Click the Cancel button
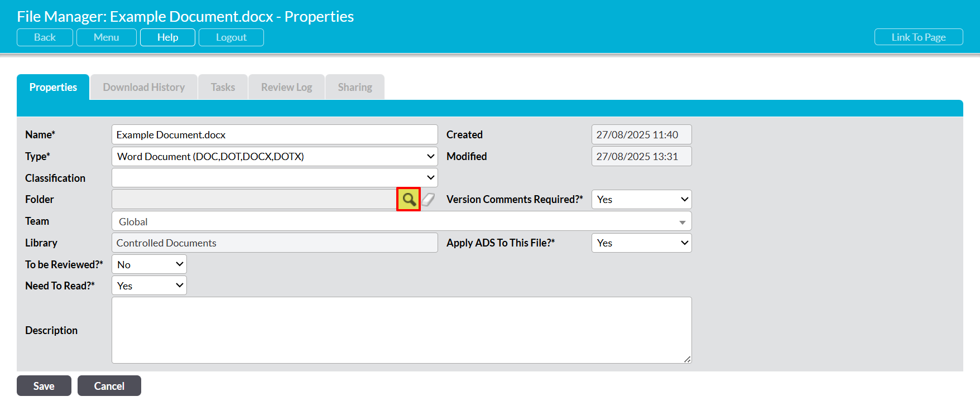Screen dimensions: 980x406 (x=109, y=386)
